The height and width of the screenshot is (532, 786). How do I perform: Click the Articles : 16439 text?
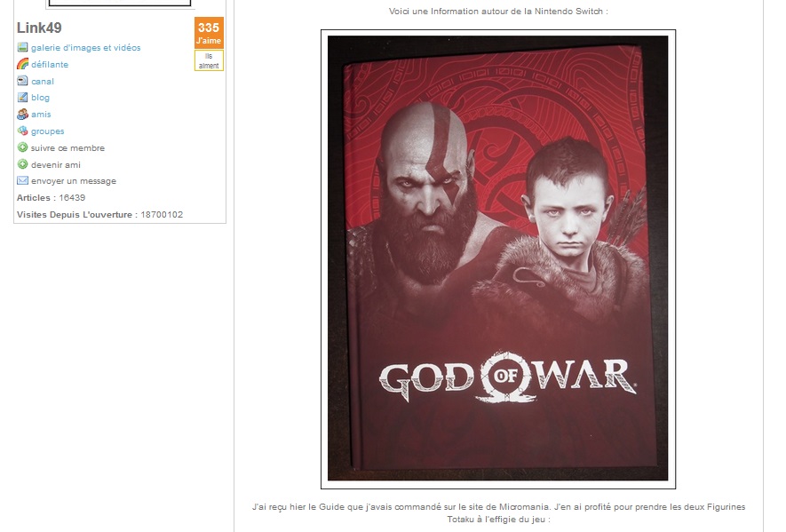[x=52, y=197]
